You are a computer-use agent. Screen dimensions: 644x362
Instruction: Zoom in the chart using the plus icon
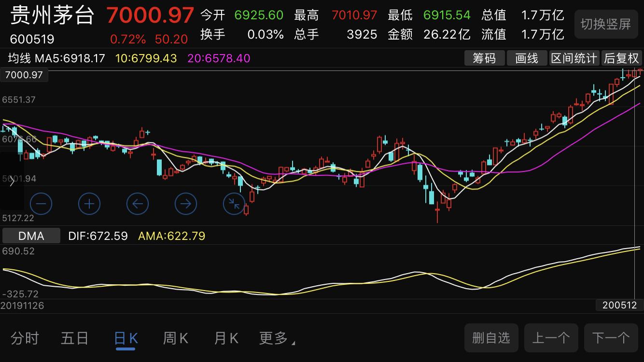pyautogui.click(x=89, y=204)
